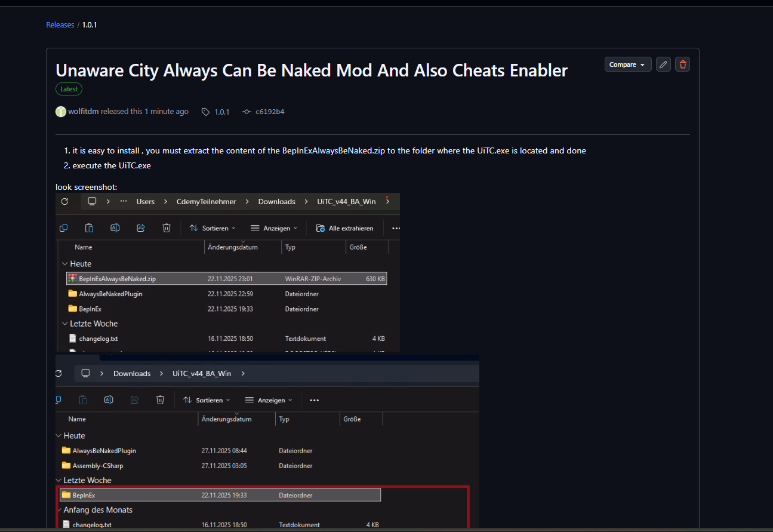Click the "released this 1 minute ago" text
The height and width of the screenshot is (532, 773).
tap(144, 112)
